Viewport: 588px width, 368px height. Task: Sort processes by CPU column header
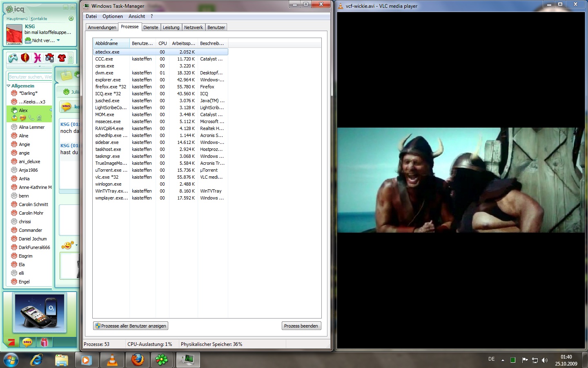163,43
